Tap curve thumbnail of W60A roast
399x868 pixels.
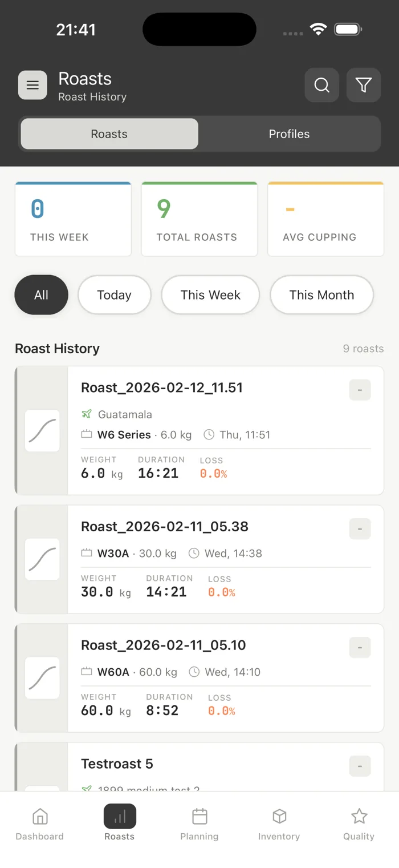point(42,678)
